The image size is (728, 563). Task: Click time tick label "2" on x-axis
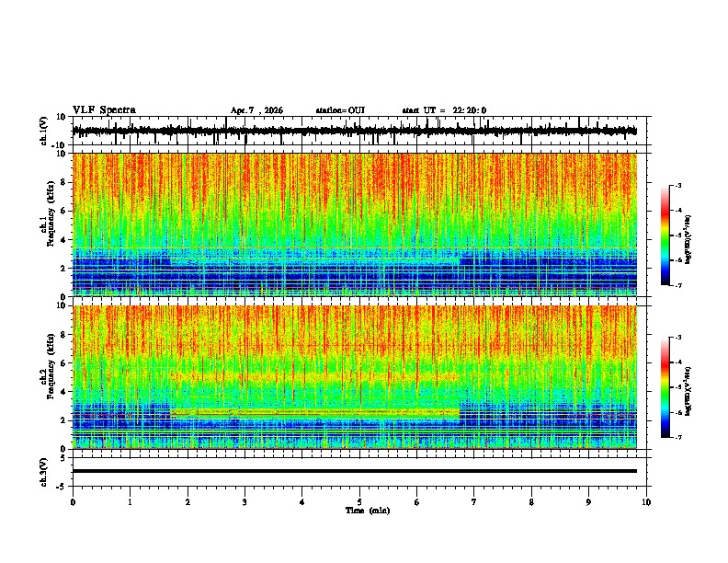(x=188, y=502)
